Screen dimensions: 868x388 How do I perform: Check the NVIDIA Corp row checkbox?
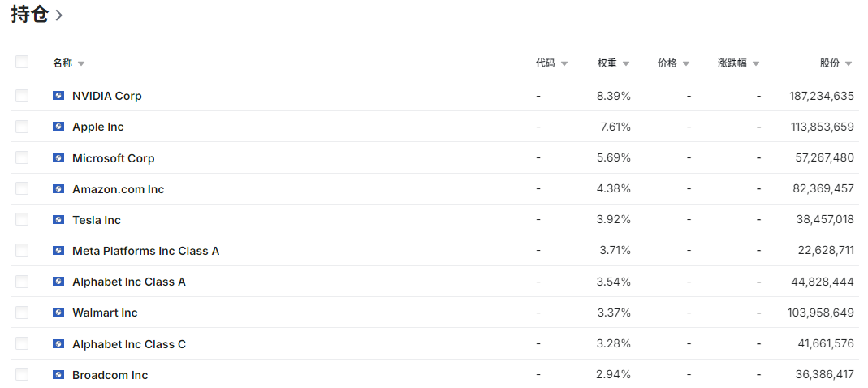[x=22, y=96]
